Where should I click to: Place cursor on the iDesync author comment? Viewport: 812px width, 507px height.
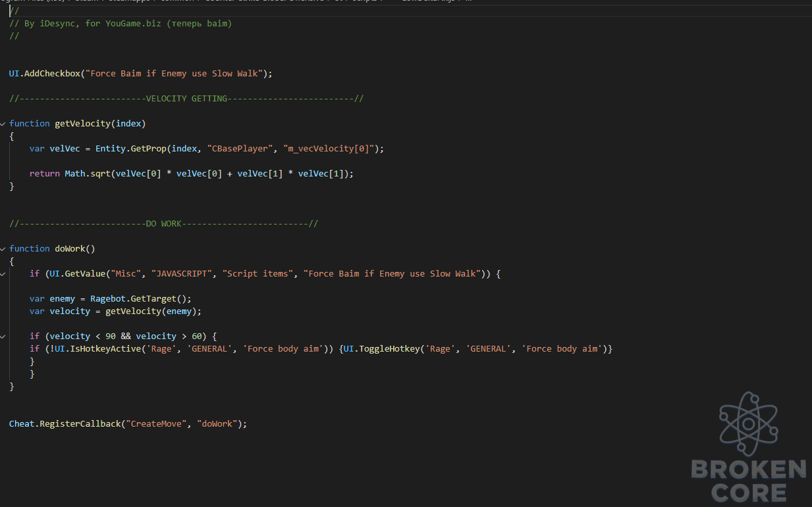coord(121,24)
